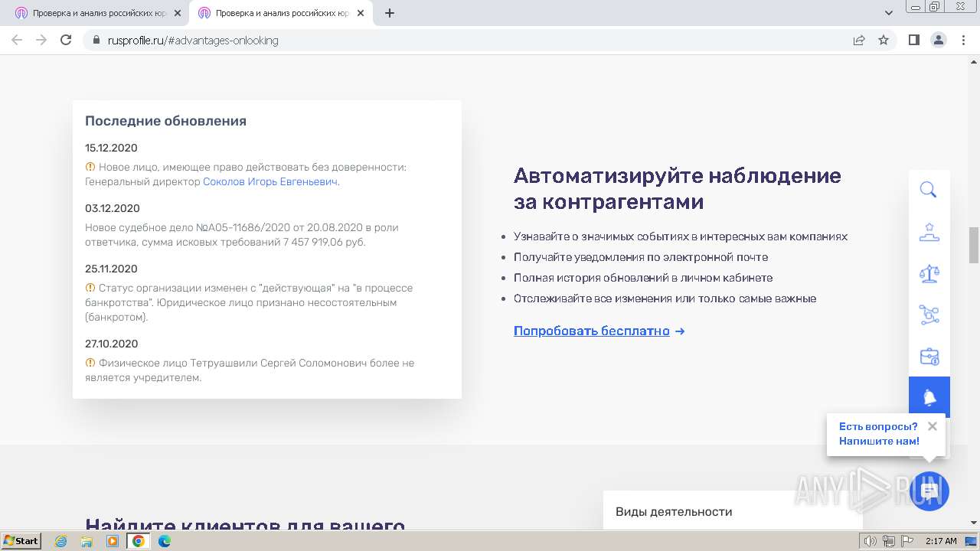Open the scales (court cases) sidebar icon
The image size is (980, 551).
point(929,273)
